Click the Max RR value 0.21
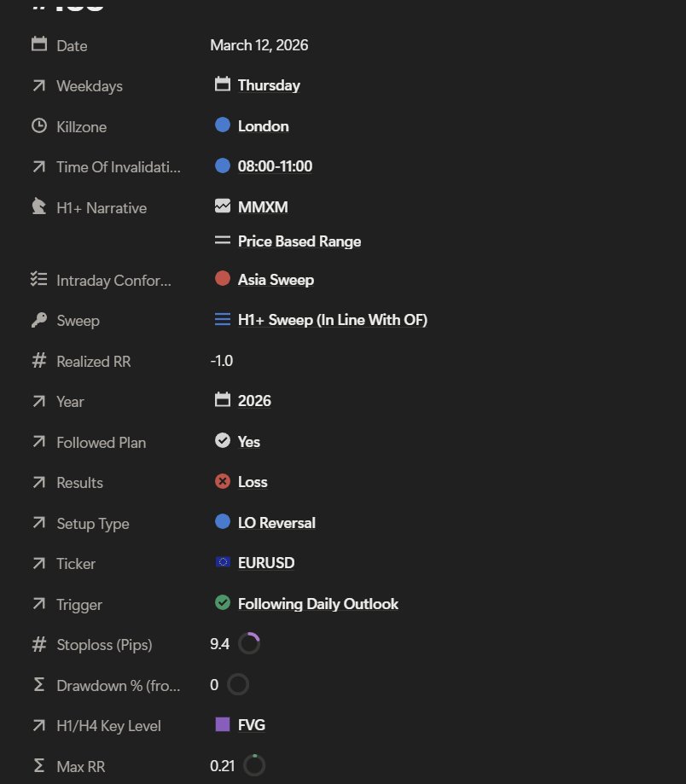 (223, 766)
